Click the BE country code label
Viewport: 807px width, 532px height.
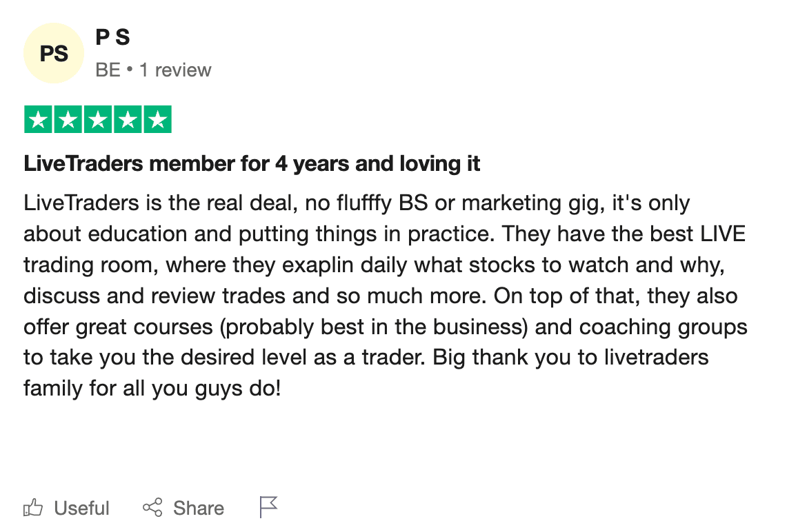pos(108,70)
